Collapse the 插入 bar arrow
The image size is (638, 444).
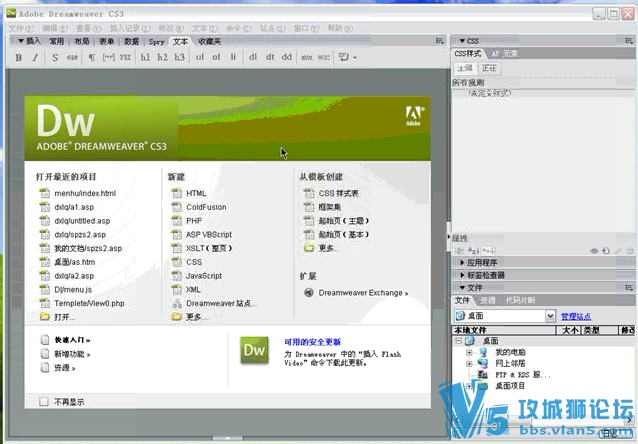point(21,41)
